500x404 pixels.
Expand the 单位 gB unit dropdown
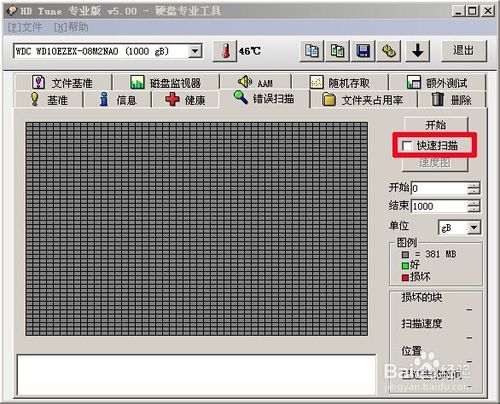point(474,228)
